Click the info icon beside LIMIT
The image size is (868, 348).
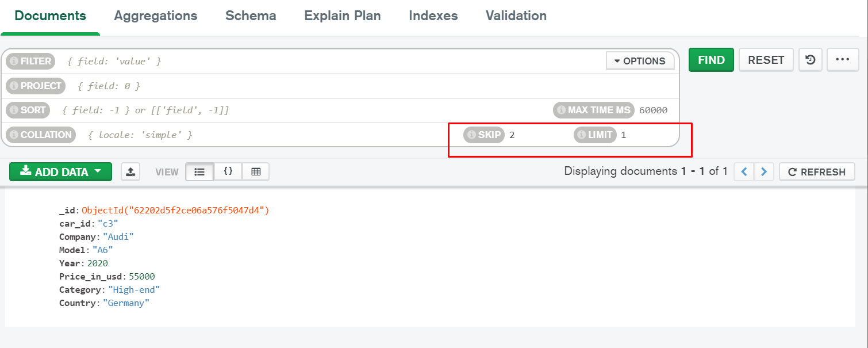pyautogui.click(x=581, y=135)
